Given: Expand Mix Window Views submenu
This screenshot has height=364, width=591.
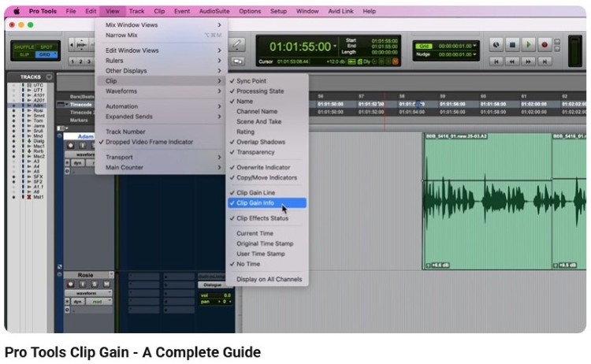Looking at the screenshot, I should pyautogui.click(x=161, y=25).
